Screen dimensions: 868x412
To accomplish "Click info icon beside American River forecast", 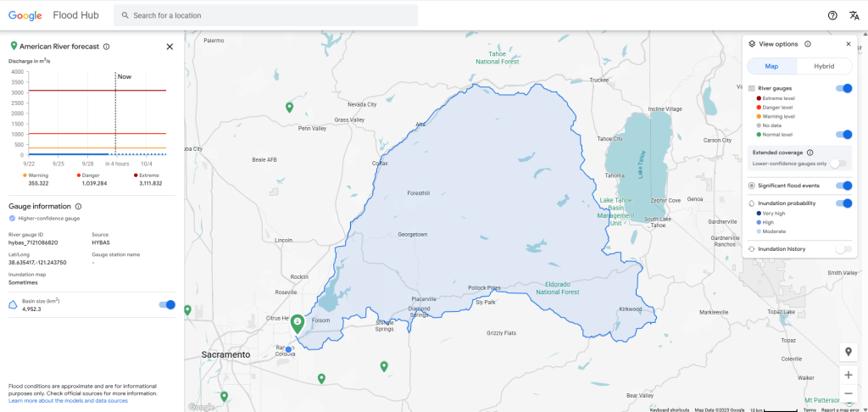I will pyautogui.click(x=106, y=47).
